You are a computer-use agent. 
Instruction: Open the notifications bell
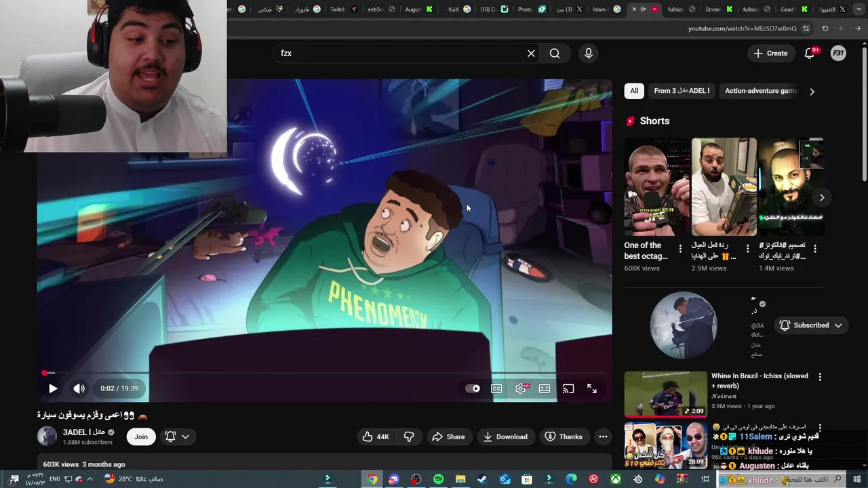coord(810,54)
